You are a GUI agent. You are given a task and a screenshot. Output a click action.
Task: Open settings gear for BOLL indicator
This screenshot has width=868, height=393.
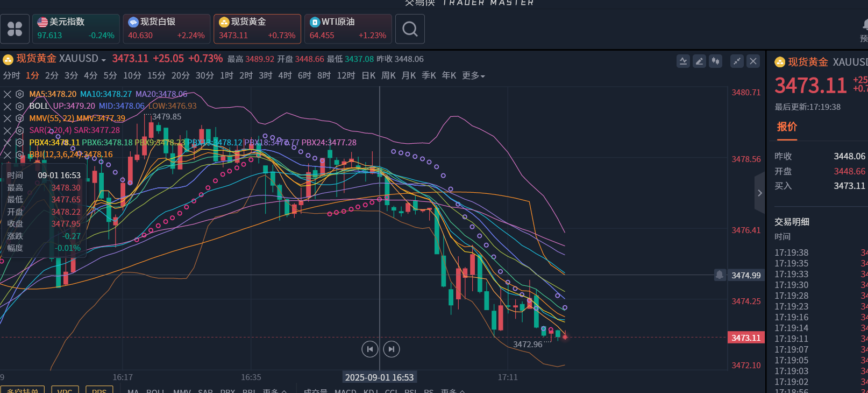tap(19, 106)
